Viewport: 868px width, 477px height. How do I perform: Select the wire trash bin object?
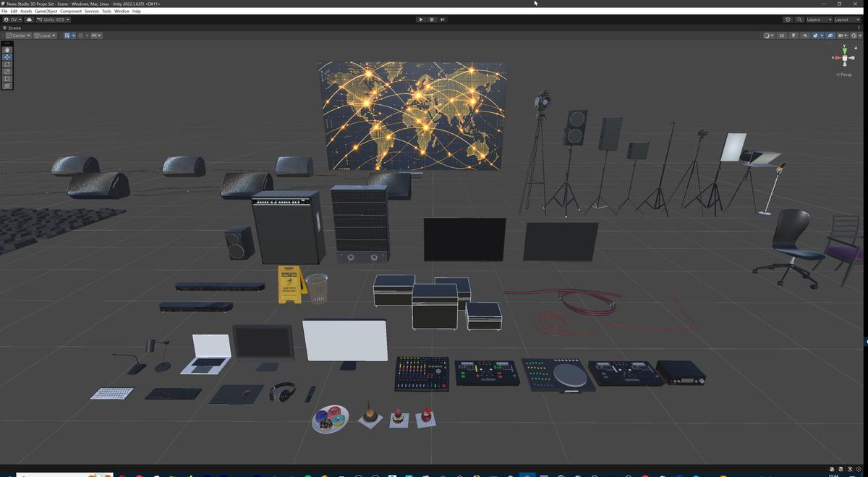click(317, 288)
